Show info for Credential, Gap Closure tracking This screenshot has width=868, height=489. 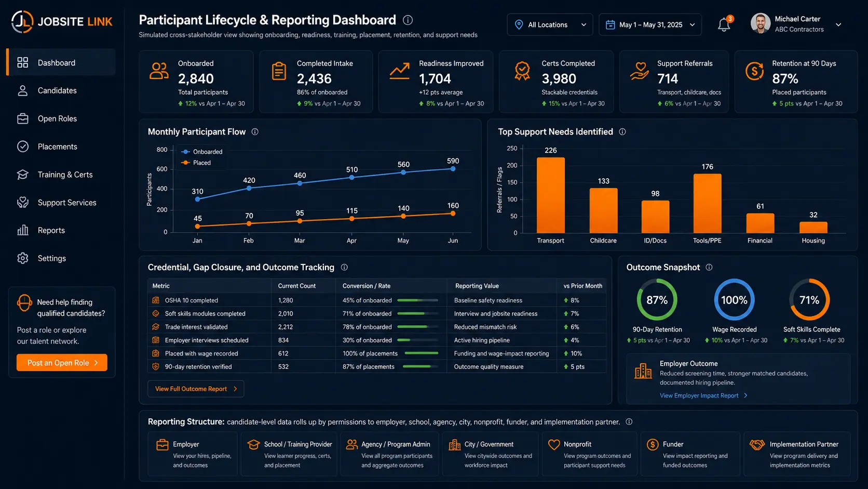click(344, 267)
